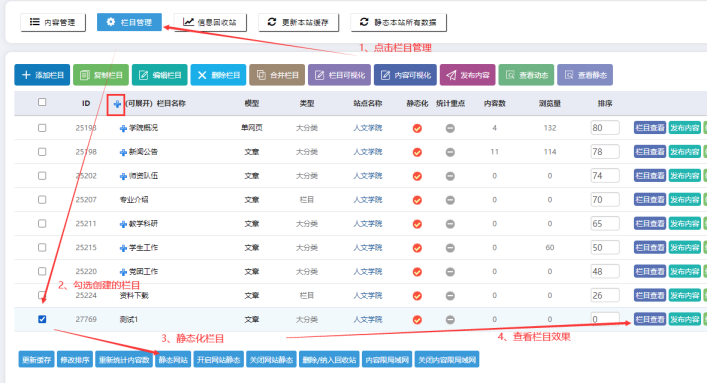Screen dimensions: 707x384
Task: Click the 删除栏目 X button
Action: [218, 75]
